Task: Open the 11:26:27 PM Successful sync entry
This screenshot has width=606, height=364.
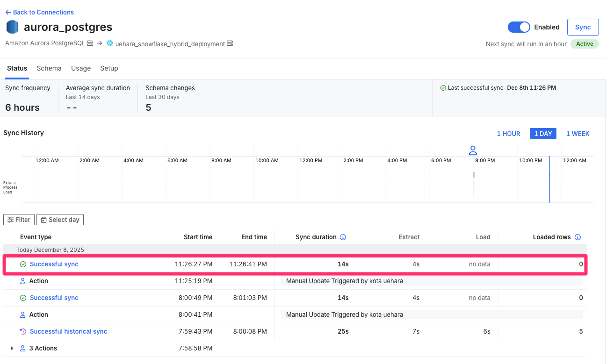Action: click(x=54, y=264)
